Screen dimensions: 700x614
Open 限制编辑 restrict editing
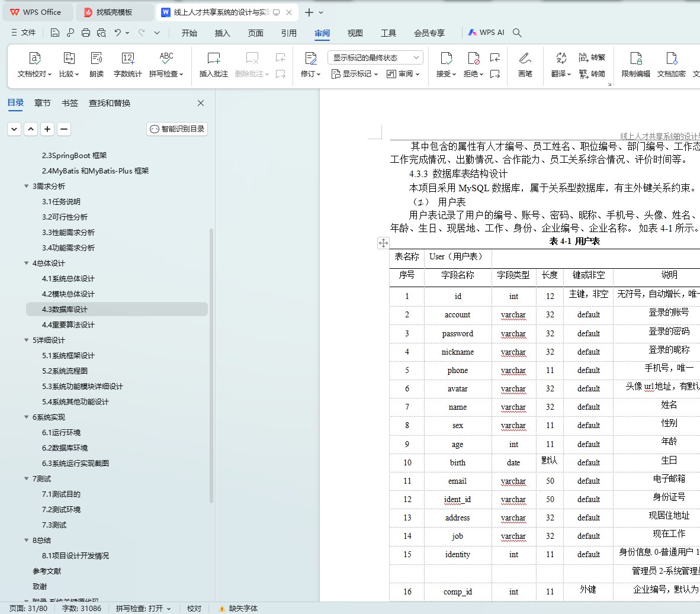coord(635,65)
